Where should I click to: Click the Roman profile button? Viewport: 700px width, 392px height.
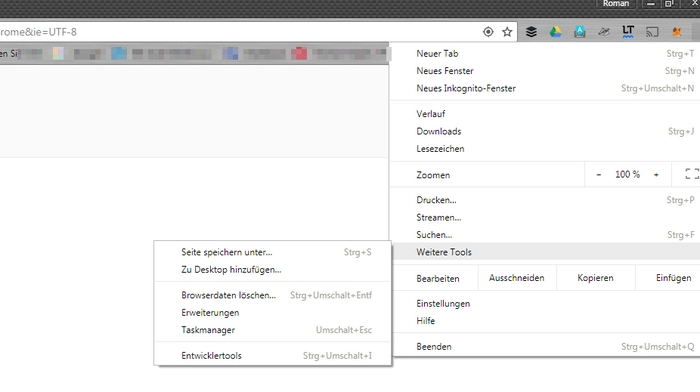pos(616,4)
